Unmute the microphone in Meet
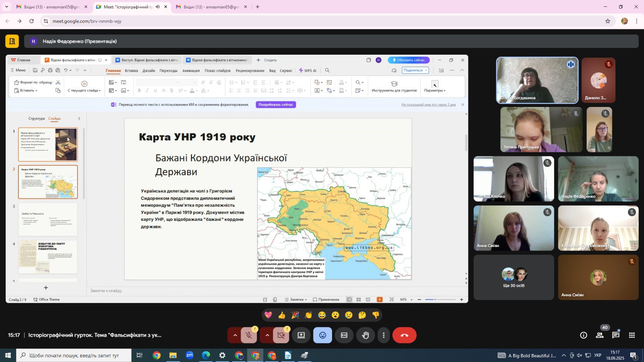This screenshot has height=362, width=644. click(249, 335)
